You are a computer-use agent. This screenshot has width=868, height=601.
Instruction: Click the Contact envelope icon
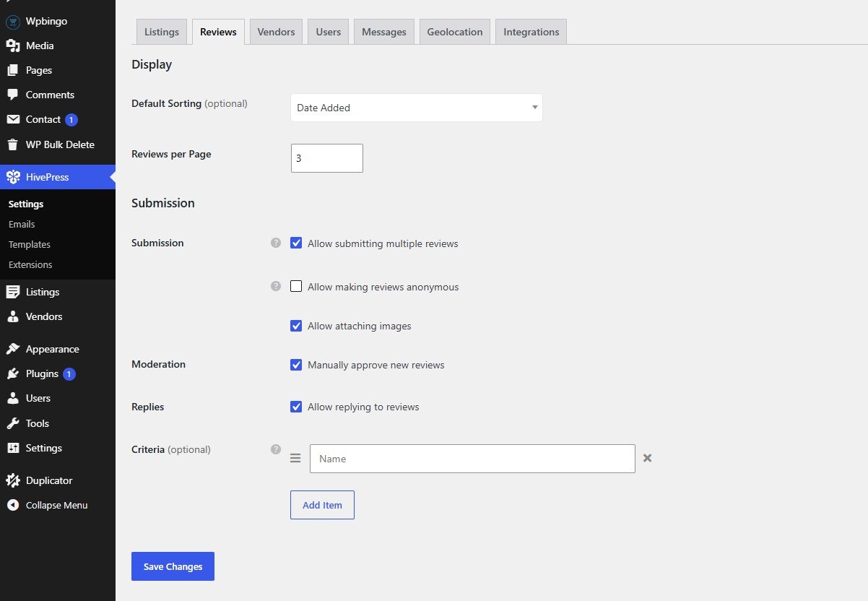12,119
